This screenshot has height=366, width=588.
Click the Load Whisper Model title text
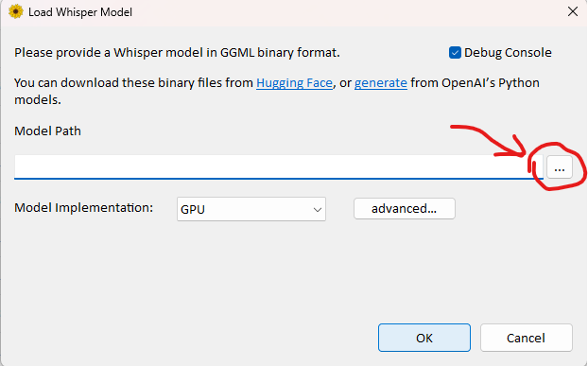click(80, 12)
